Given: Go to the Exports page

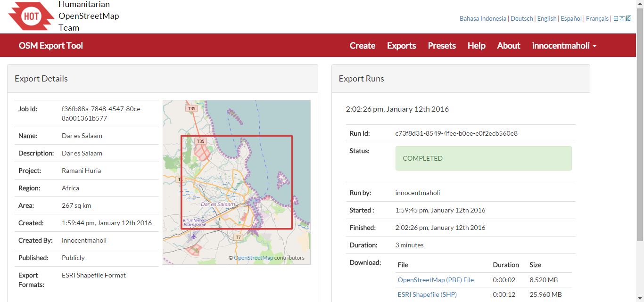Looking at the screenshot, I should point(402,46).
